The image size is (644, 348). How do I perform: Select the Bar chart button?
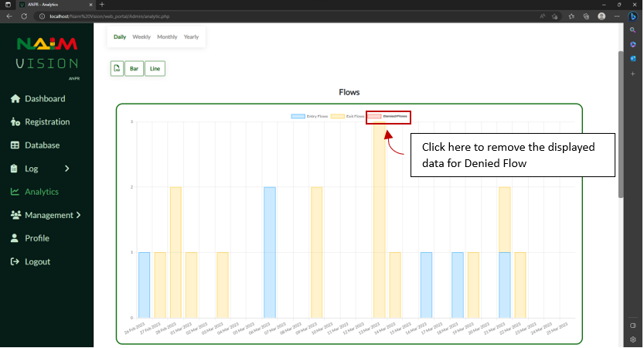tap(134, 69)
